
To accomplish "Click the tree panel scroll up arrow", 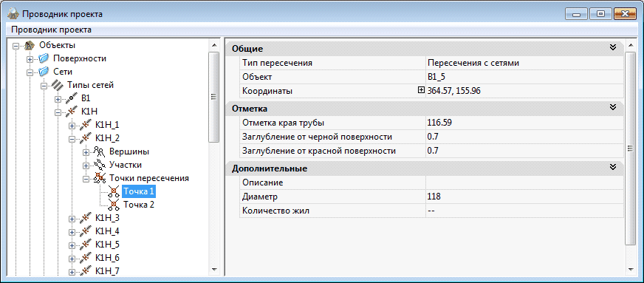I will coord(213,44).
